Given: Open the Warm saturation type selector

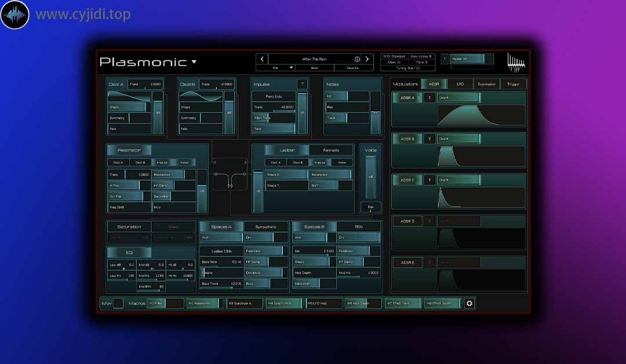Looking at the screenshot, I should (173, 227).
